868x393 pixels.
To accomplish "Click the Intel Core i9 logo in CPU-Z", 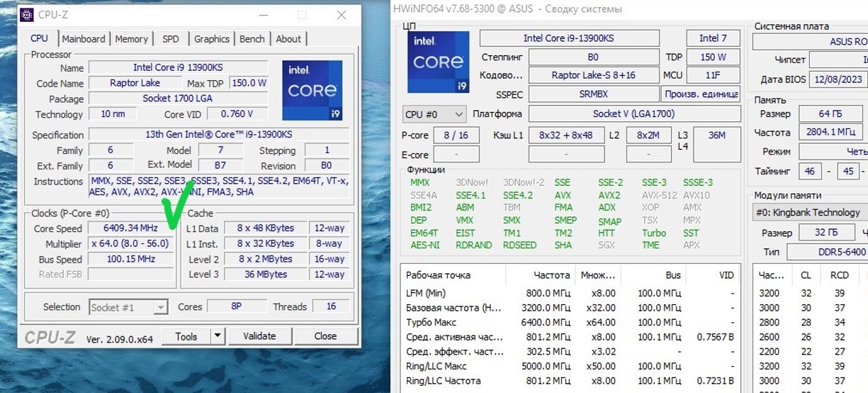I will [312, 90].
